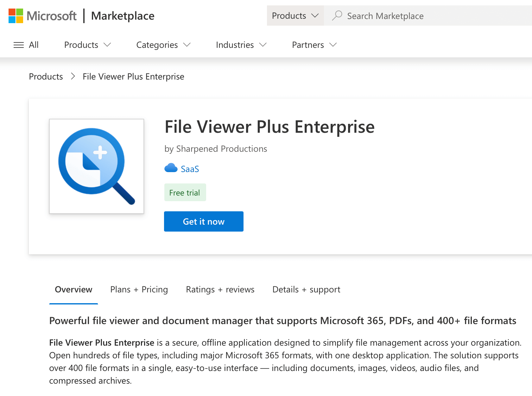Expand the Partners navigation menu
The height and width of the screenshot is (396, 532).
314,45
